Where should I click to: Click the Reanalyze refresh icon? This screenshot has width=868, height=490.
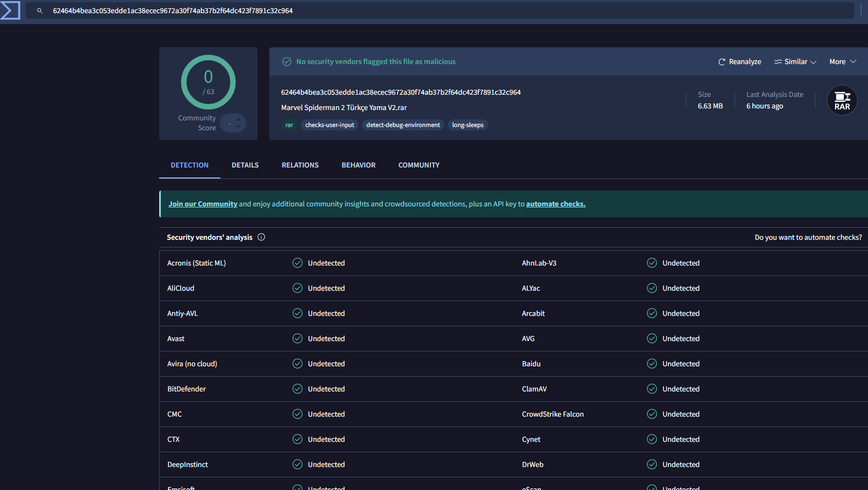pos(721,62)
